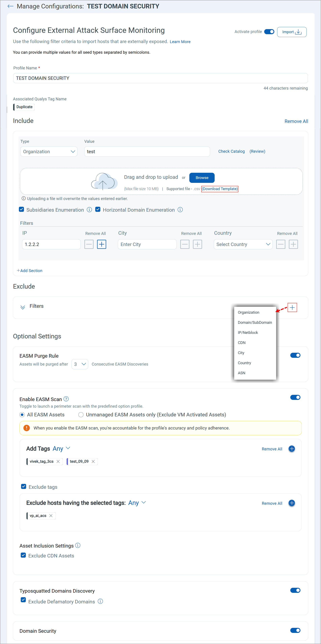Toggle the Activate profile switch
This screenshot has height=644, width=321.
click(x=269, y=31)
